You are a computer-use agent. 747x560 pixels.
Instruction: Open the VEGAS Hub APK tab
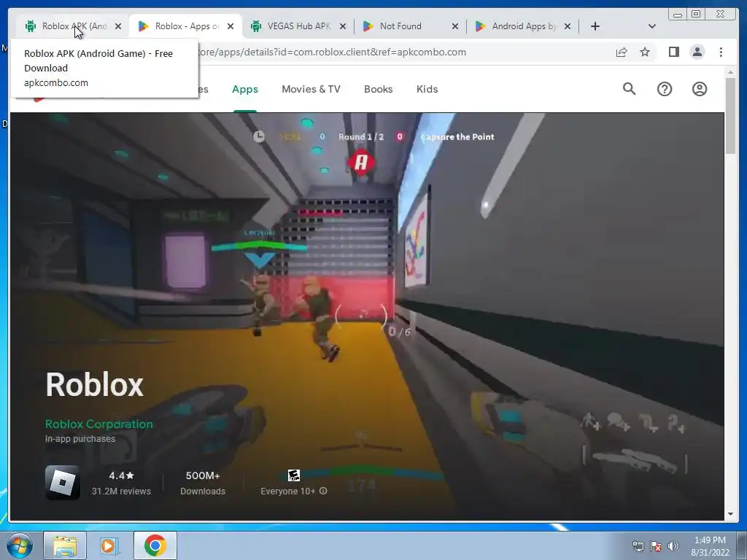click(298, 26)
